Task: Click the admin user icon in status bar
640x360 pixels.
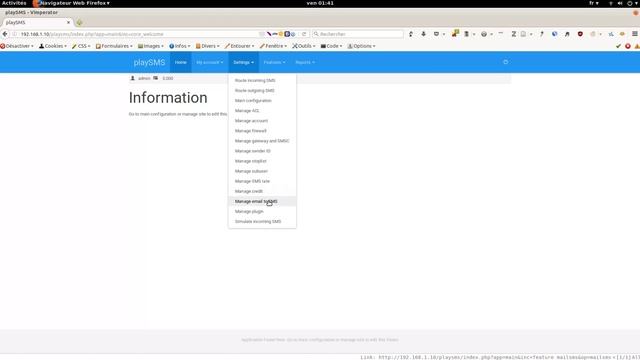Action: [x=132, y=78]
